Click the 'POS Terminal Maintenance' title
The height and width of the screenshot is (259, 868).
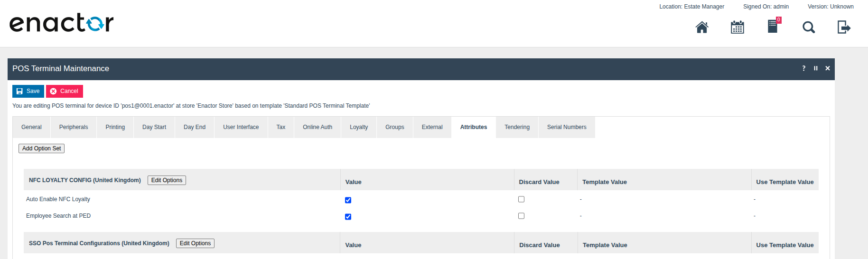61,69
